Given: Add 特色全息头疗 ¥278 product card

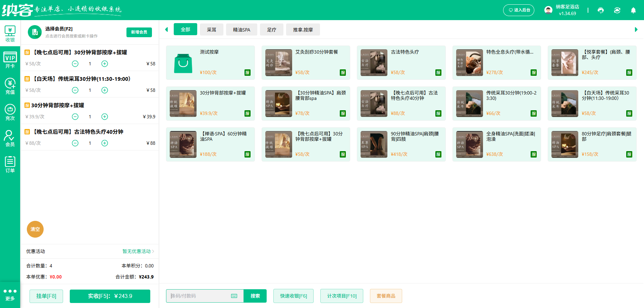Looking at the screenshot, I should (497, 63).
